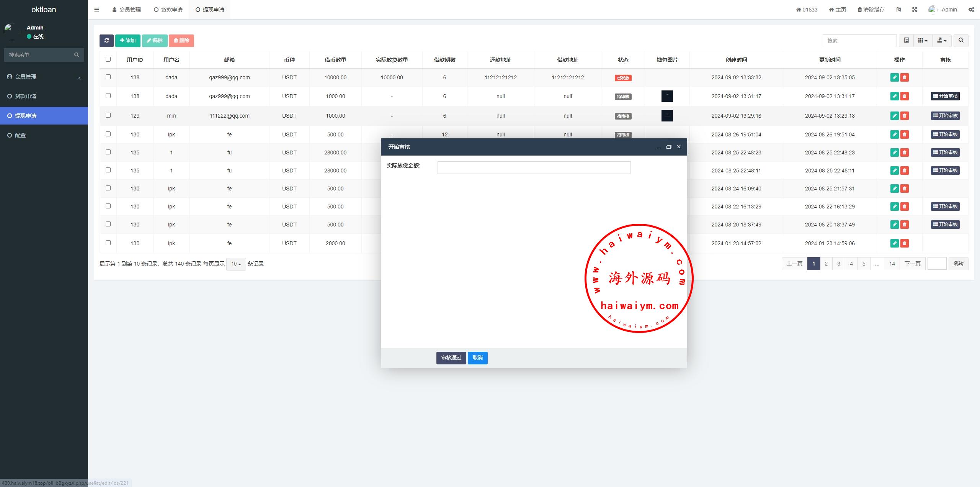Screen dimensions: 980x487
Task: Open the language translation icon
Action: click(x=898, y=10)
